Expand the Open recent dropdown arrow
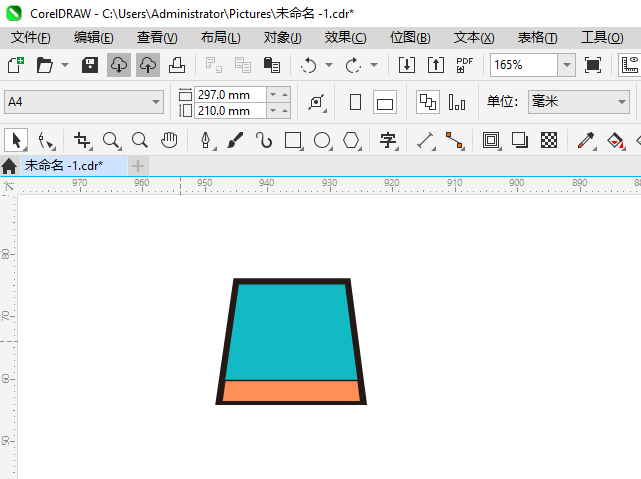Screen dimensions: 641x479 pyautogui.click(x=65, y=65)
